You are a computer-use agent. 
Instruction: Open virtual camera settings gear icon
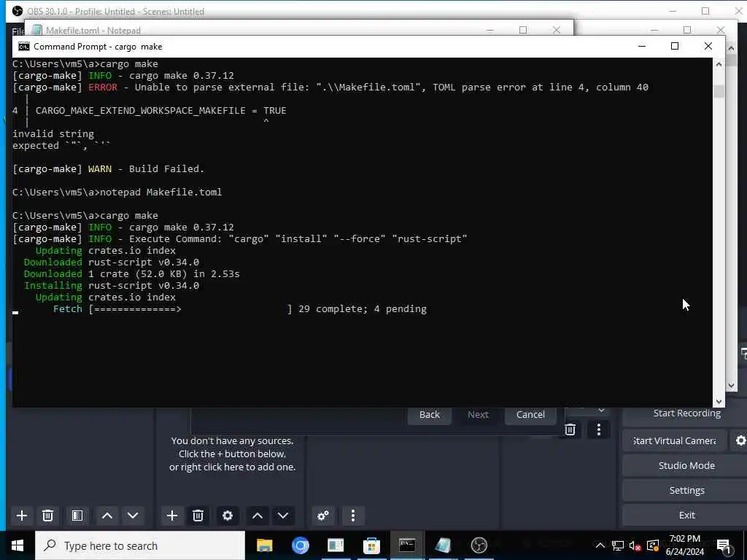740,441
